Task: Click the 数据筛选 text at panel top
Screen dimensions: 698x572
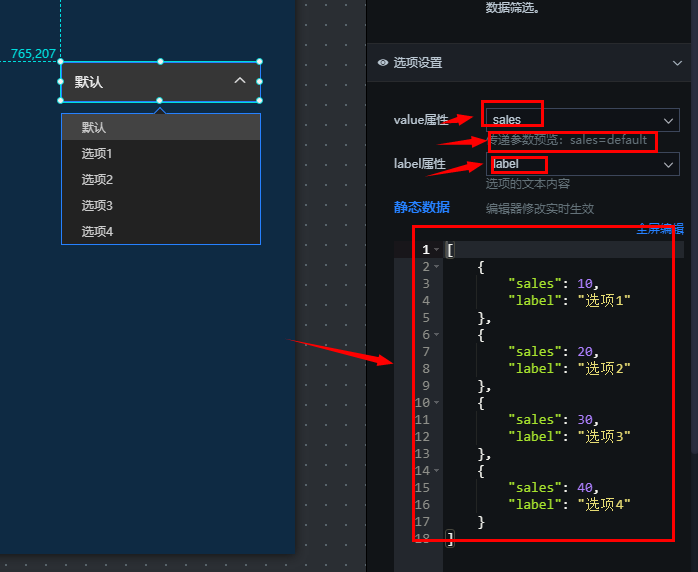Action: [512, 8]
